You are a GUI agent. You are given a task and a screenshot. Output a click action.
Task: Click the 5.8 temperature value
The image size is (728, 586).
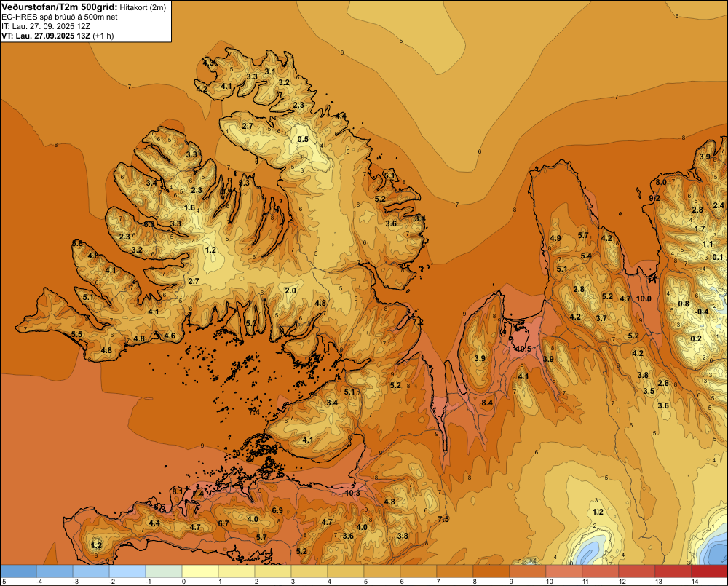[77, 243]
